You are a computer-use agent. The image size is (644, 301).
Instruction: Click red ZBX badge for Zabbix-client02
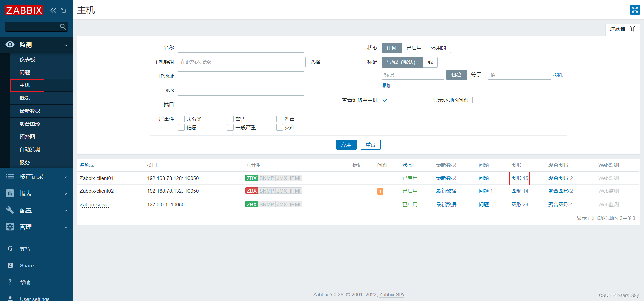pos(252,191)
